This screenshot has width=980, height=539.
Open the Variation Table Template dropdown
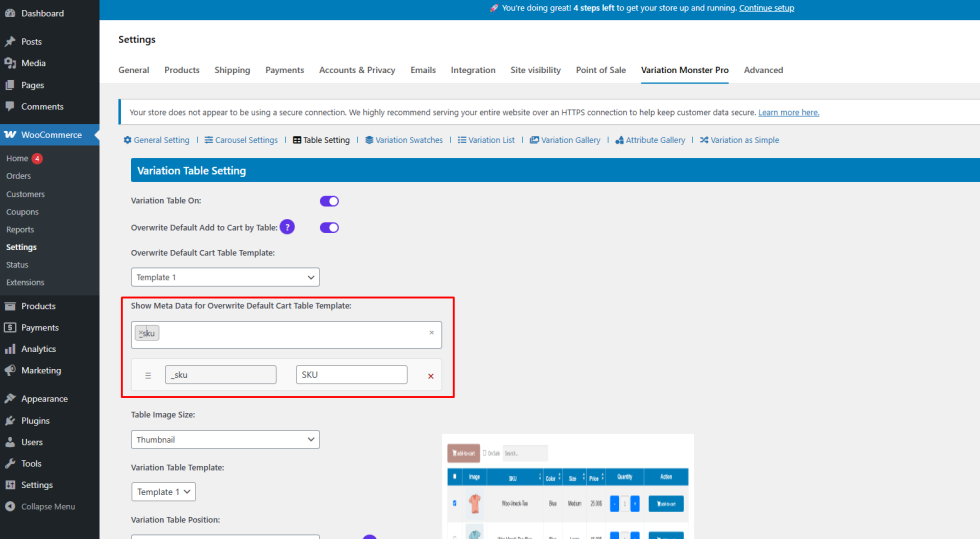163,492
